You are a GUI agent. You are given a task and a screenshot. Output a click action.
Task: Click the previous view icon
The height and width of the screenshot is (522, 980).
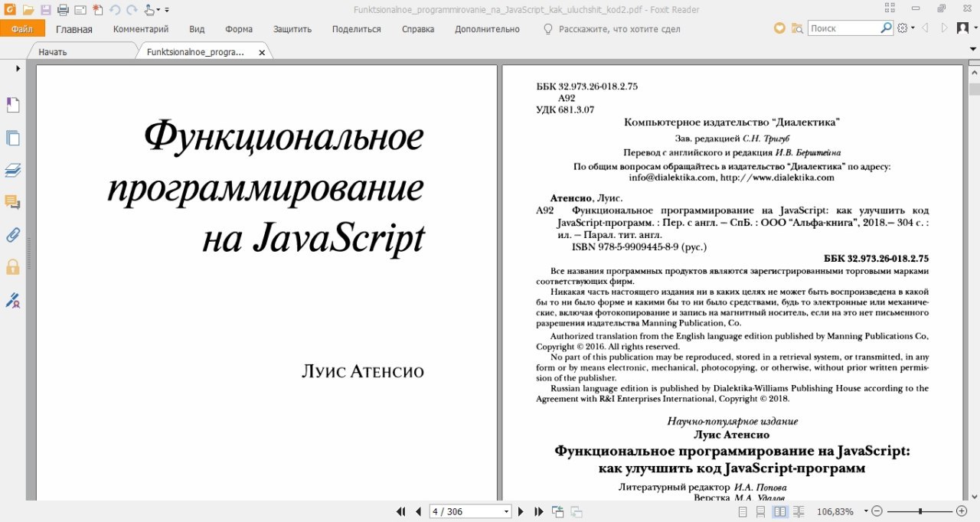[x=558, y=511]
